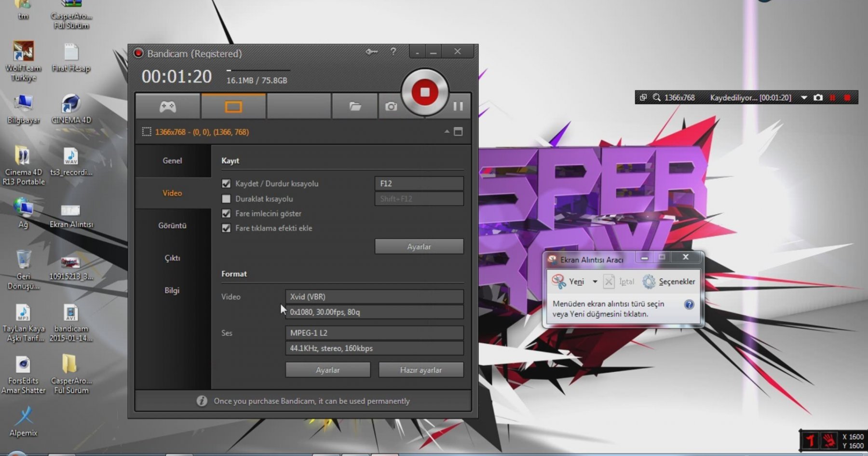Click the MPEG-1 L2 audio codec field
This screenshot has width=868, height=456.
pos(374,333)
